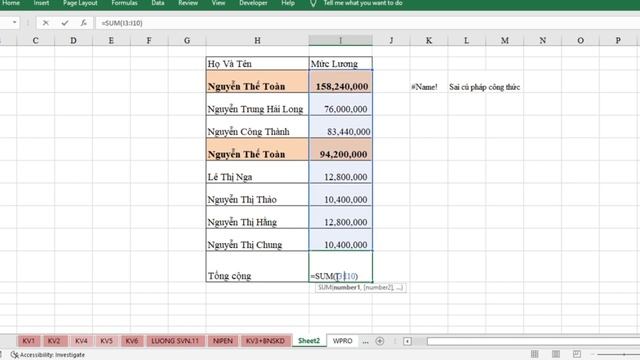Screen dimensions: 640x360
Task: Show more sheet tabs with ellipsis
Action: 365,341
